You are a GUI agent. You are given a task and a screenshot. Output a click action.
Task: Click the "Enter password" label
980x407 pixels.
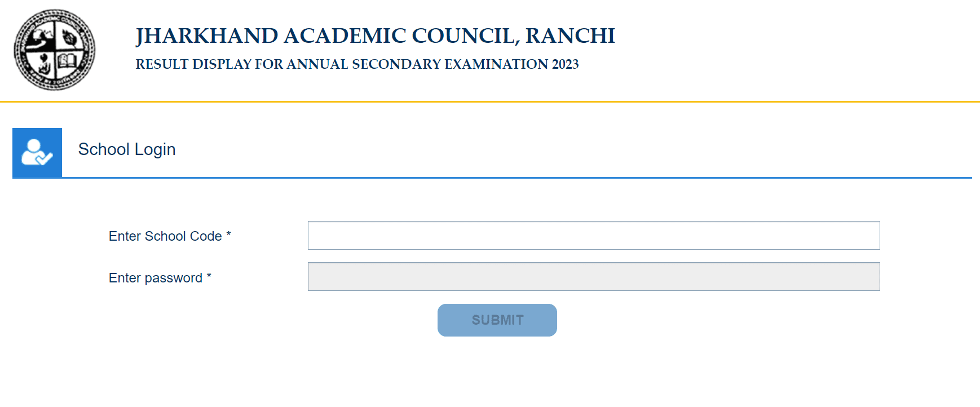(156, 278)
